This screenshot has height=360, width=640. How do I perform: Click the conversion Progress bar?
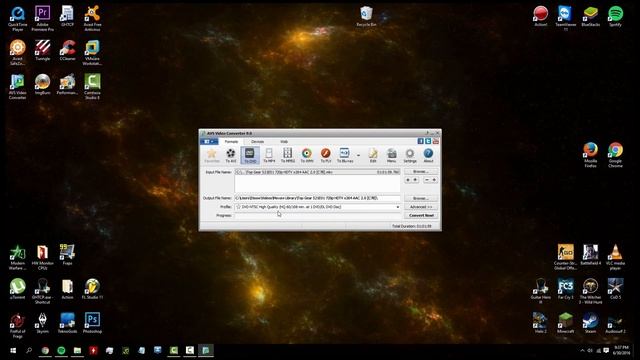click(317, 216)
